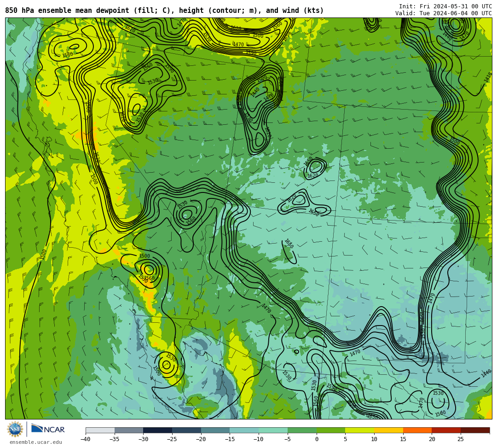
Task: Click the NCAR logo
Action: point(48,429)
